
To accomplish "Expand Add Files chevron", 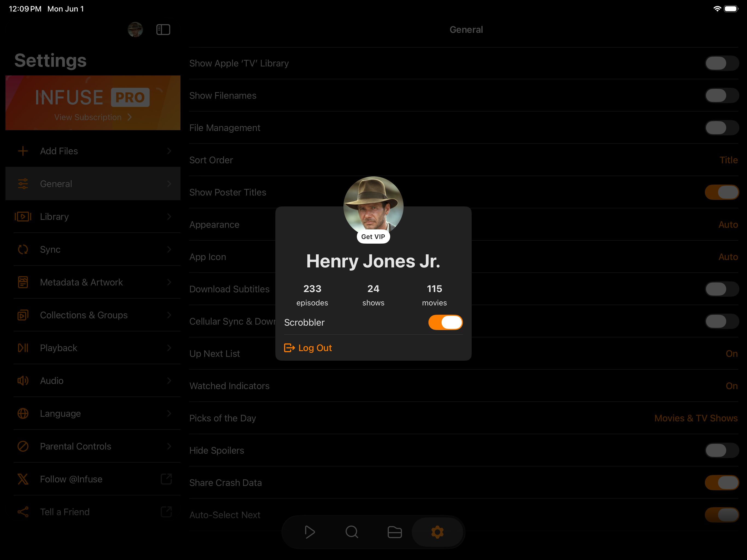I will click(x=169, y=151).
